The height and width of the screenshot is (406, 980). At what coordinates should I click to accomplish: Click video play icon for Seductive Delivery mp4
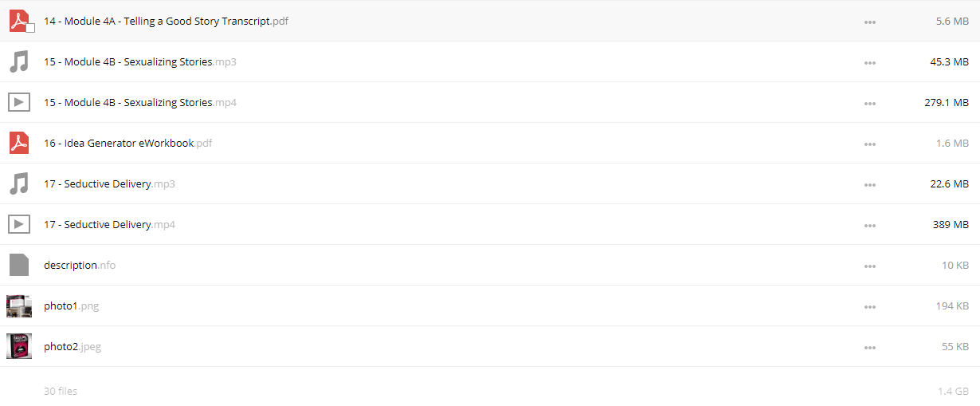click(x=19, y=224)
